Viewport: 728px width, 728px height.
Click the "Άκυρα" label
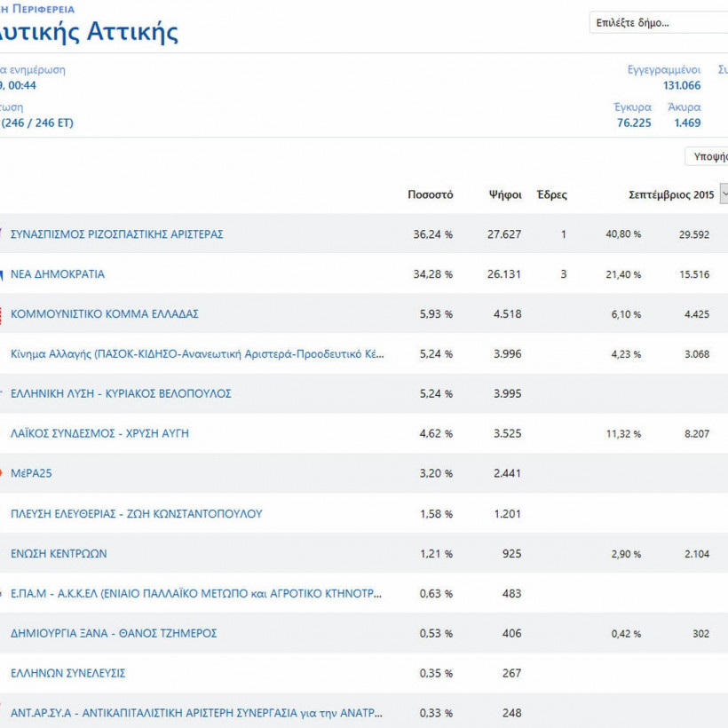684,107
